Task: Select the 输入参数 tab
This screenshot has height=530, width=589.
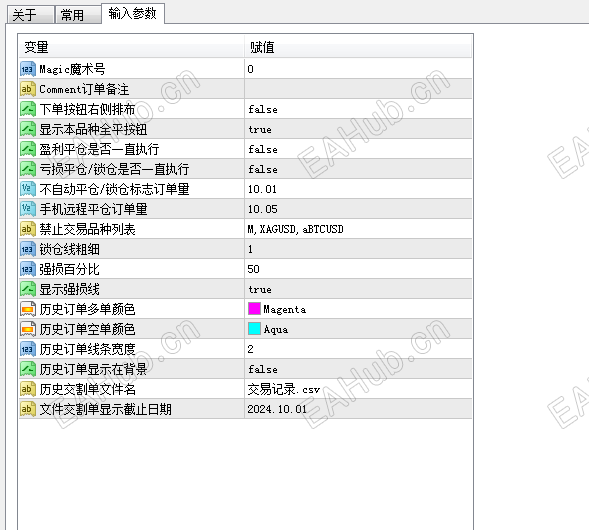Action: pos(133,14)
